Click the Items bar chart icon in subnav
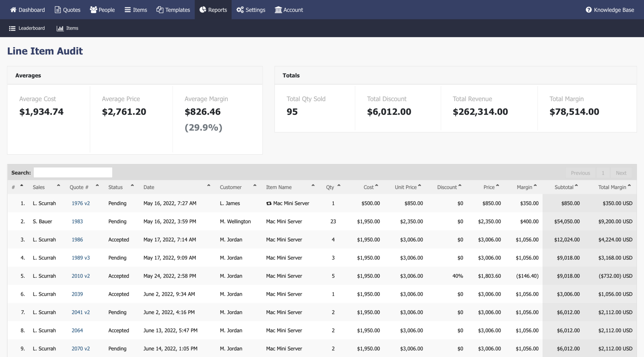The image size is (644, 357). click(60, 28)
